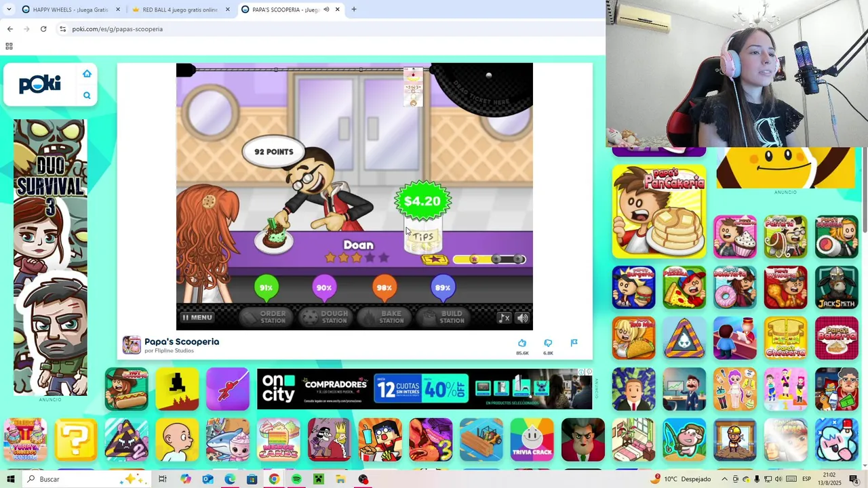This screenshot has height=488, width=868.
Task: Open browser apps grid icon
Action: point(9,46)
